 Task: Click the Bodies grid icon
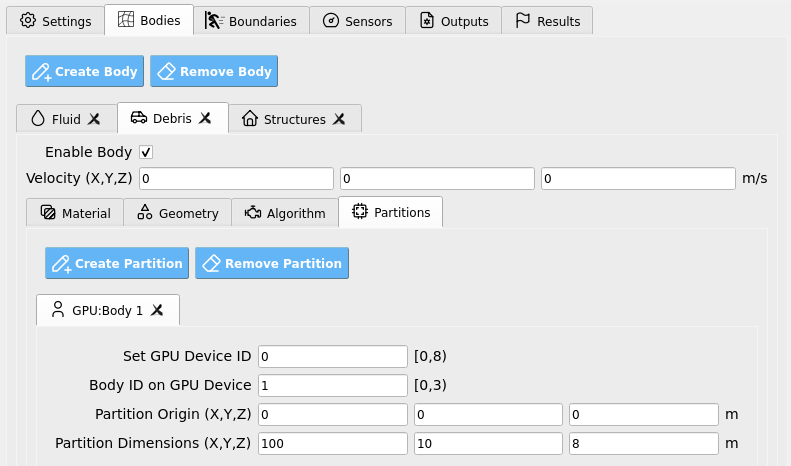(x=126, y=20)
